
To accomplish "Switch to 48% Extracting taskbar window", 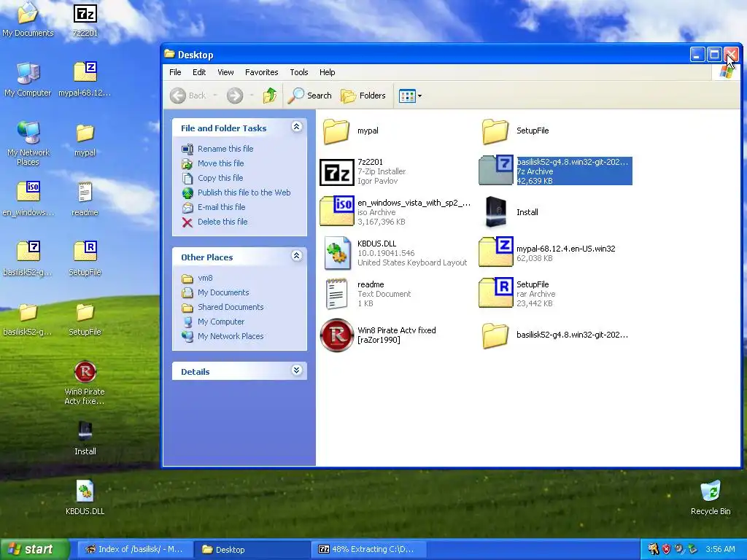I will click(368, 549).
